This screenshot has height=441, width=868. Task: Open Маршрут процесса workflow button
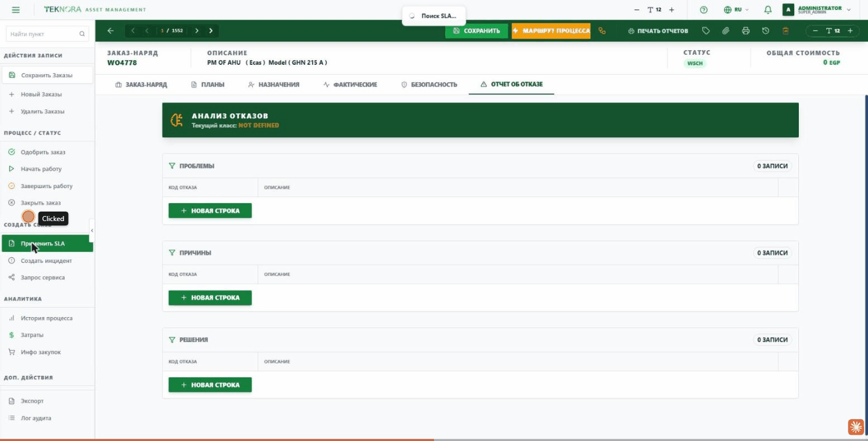(x=551, y=31)
